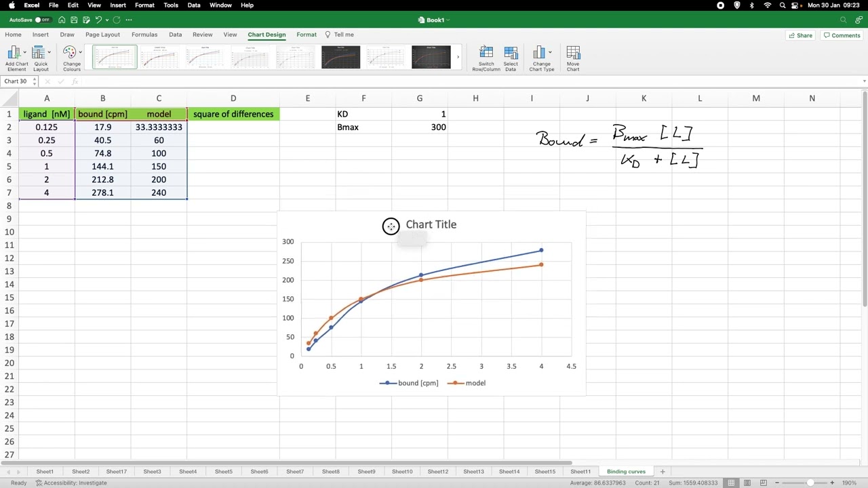This screenshot has width=868, height=488.
Task: Click the zoom slider handle
Action: tap(810, 483)
